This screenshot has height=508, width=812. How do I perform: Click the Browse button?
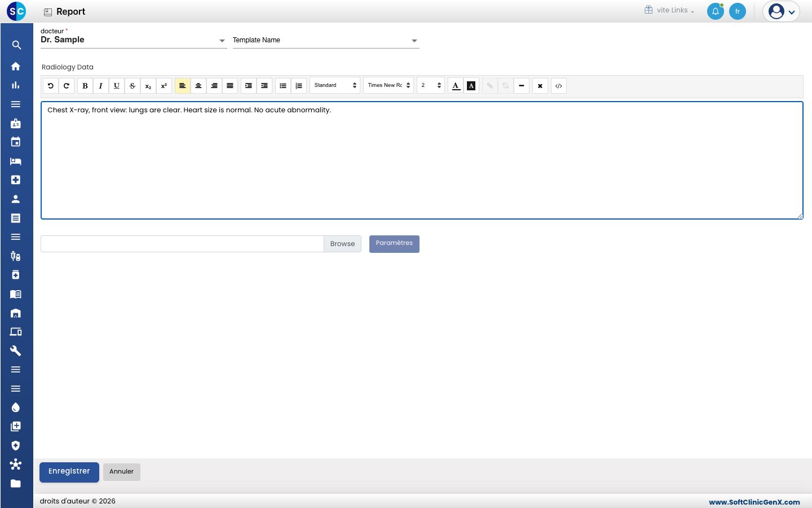[343, 244]
